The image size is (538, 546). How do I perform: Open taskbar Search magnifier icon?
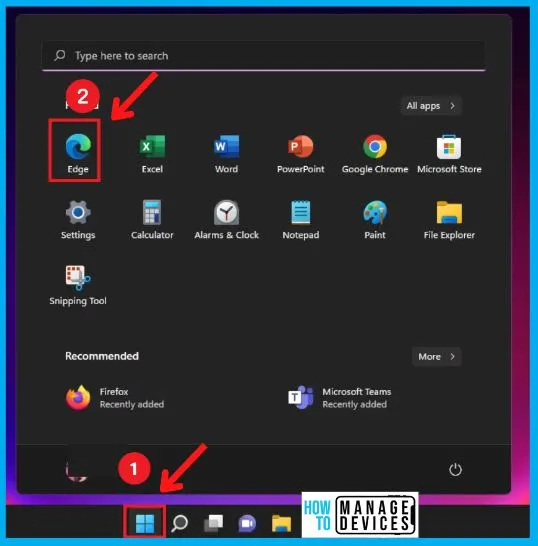pyautogui.click(x=179, y=523)
